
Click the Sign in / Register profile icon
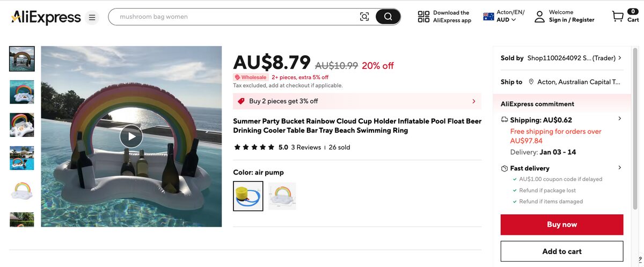539,17
